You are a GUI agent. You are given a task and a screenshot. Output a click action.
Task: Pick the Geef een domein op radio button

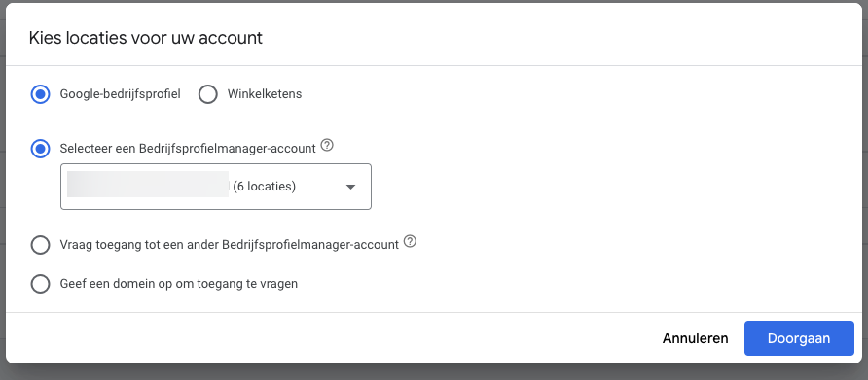click(x=41, y=284)
